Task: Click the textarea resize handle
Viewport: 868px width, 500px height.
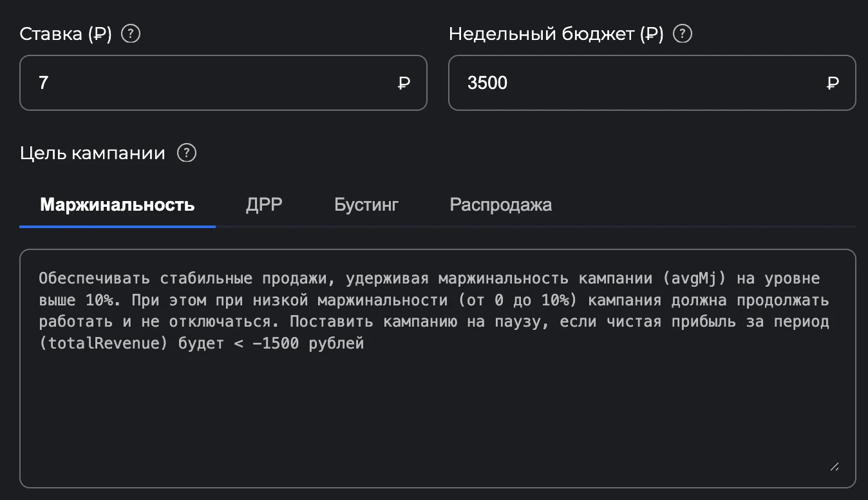Action: point(835,466)
